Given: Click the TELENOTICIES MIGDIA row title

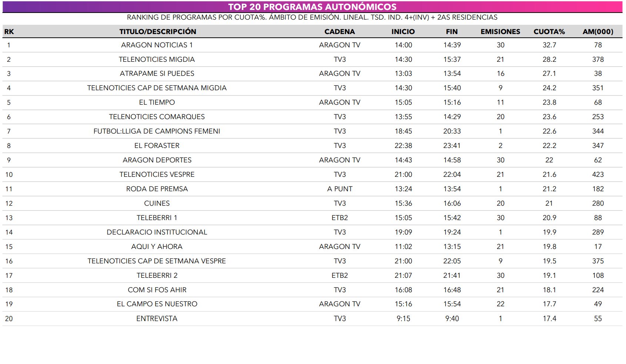Looking at the screenshot, I should pyautogui.click(x=157, y=60).
